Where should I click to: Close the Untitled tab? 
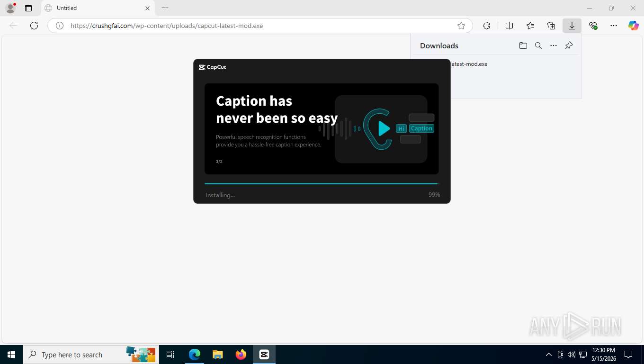click(x=147, y=8)
